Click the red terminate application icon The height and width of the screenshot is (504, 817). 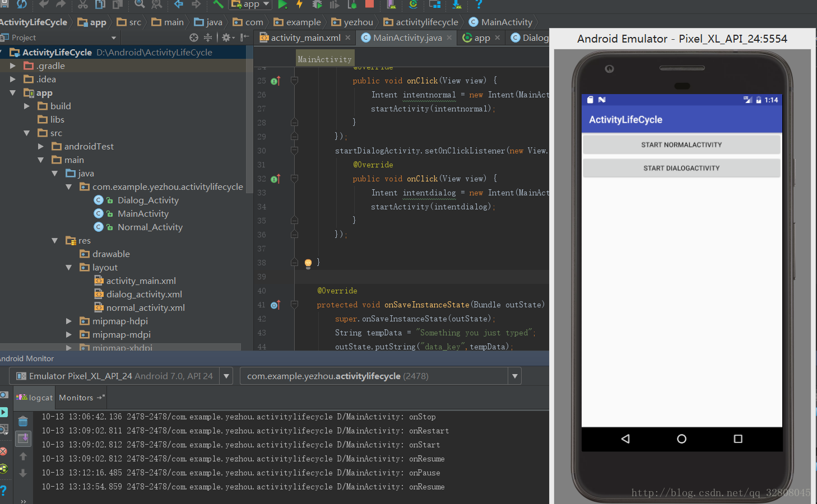(x=3, y=451)
